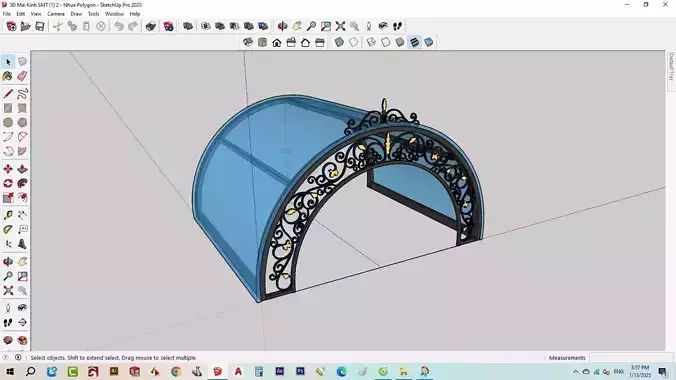
Task: Undo the last action
Action: 119,26
